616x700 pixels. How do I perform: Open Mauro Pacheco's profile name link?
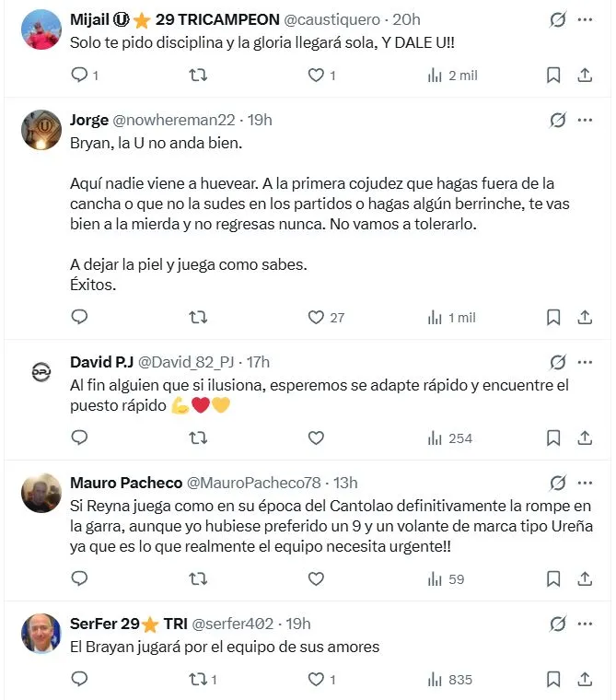125,483
